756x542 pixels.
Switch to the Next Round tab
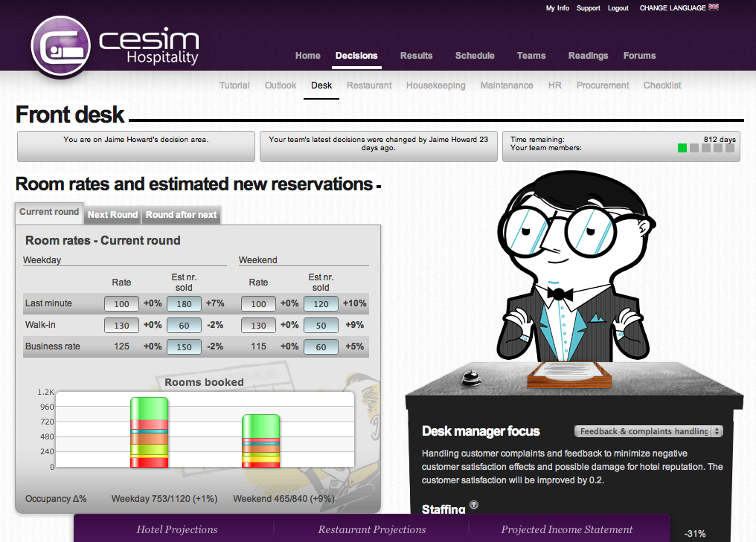click(112, 215)
